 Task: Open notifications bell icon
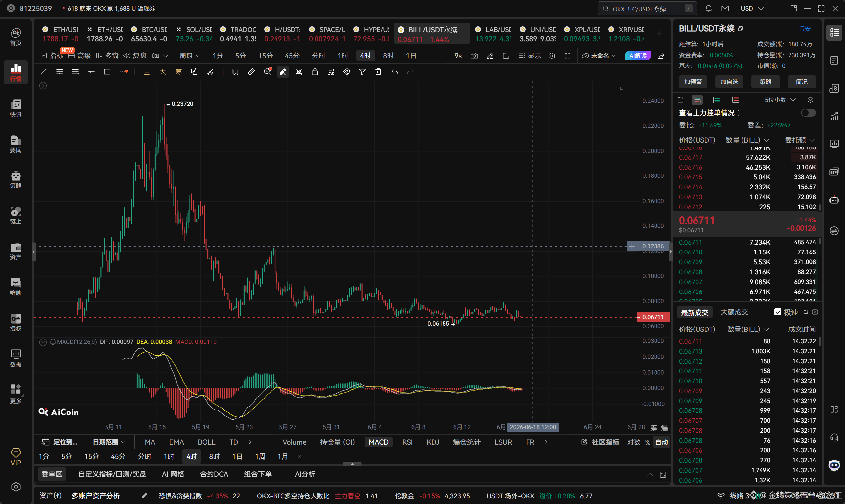(708, 9)
